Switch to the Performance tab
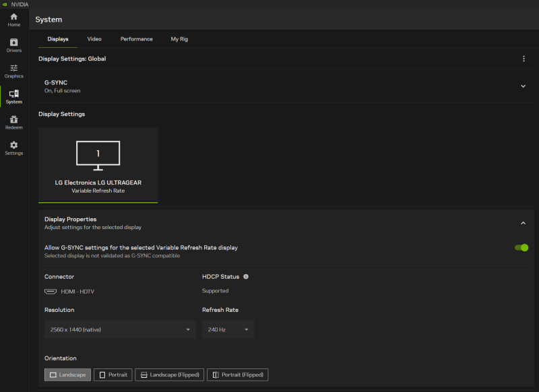The image size is (539, 392). (x=137, y=39)
